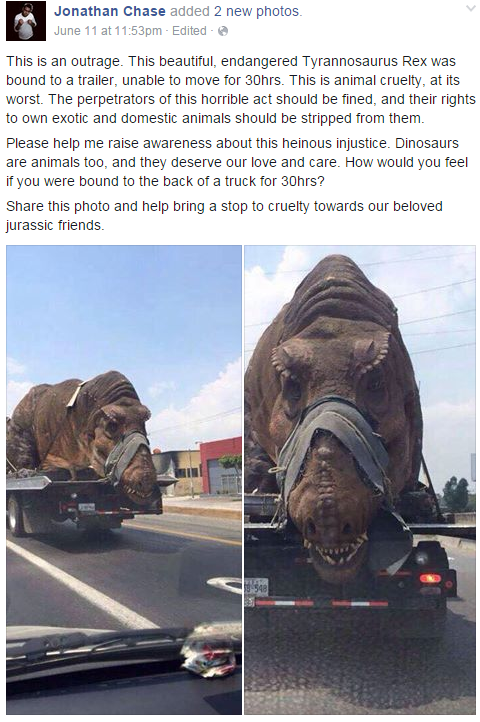The width and height of the screenshot is (480, 722).
Task: Click the public globe privacy icon
Action: 222,31
